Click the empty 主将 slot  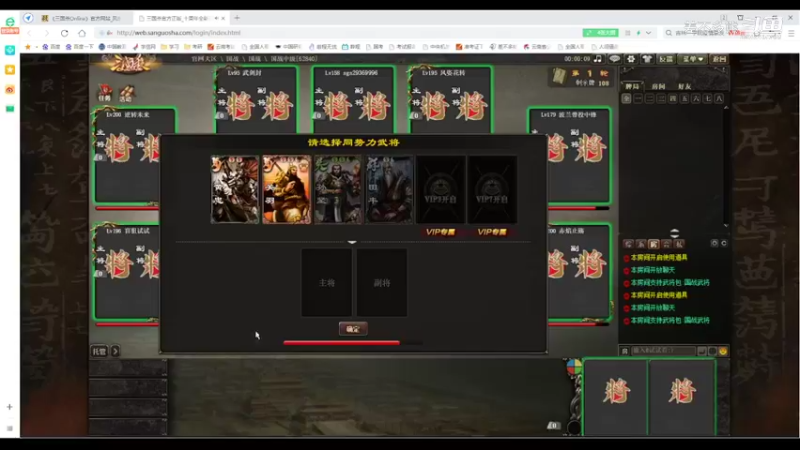327,283
